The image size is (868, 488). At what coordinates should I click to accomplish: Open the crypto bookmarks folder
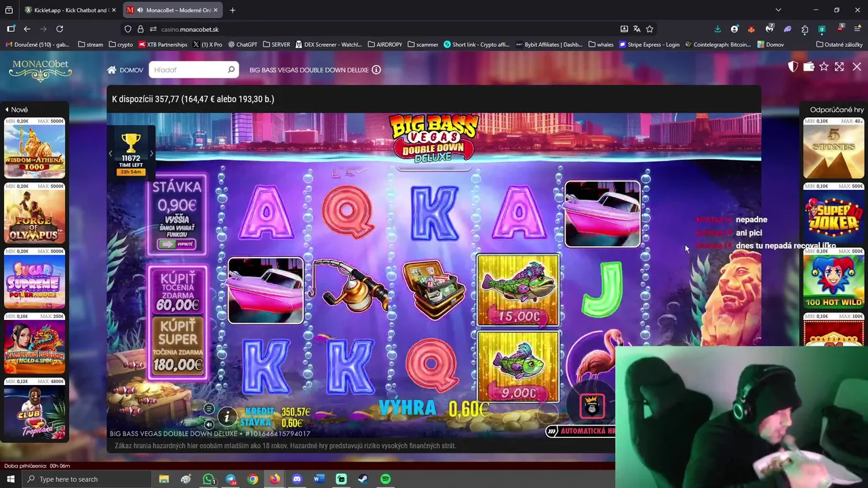(121, 45)
